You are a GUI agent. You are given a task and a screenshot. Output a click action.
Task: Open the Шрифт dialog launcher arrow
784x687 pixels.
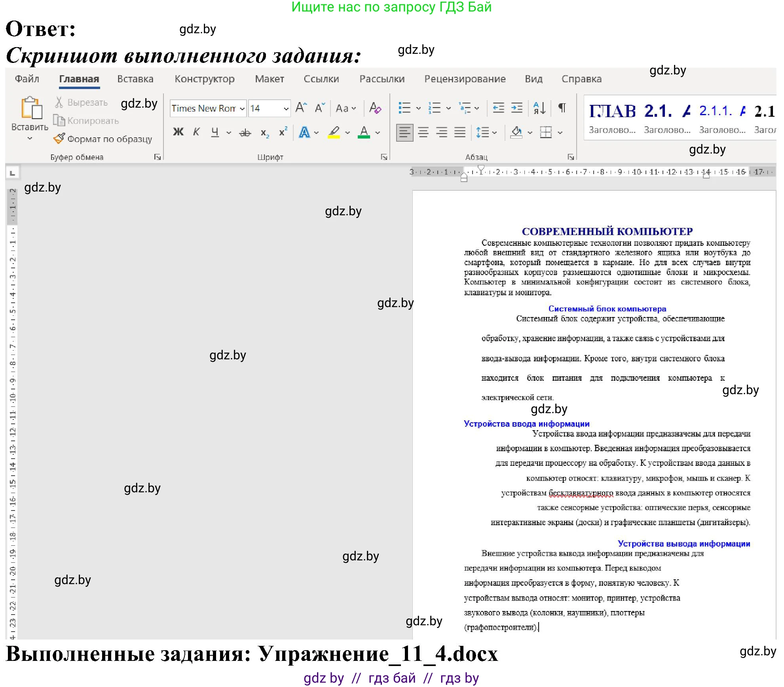(x=383, y=157)
